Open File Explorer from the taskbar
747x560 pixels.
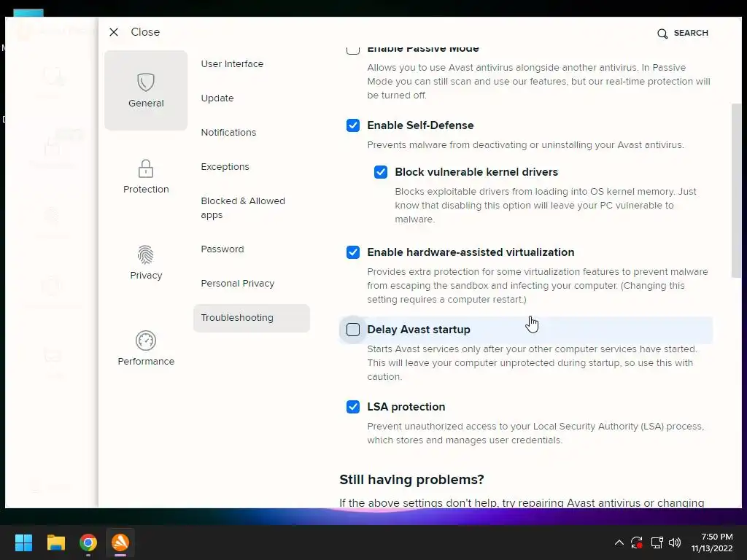pos(55,542)
